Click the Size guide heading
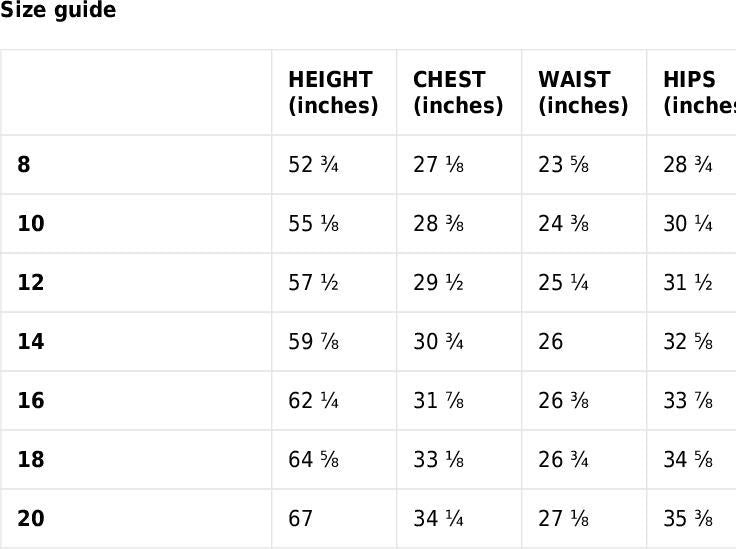736x549 pixels. (x=58, y=11)
